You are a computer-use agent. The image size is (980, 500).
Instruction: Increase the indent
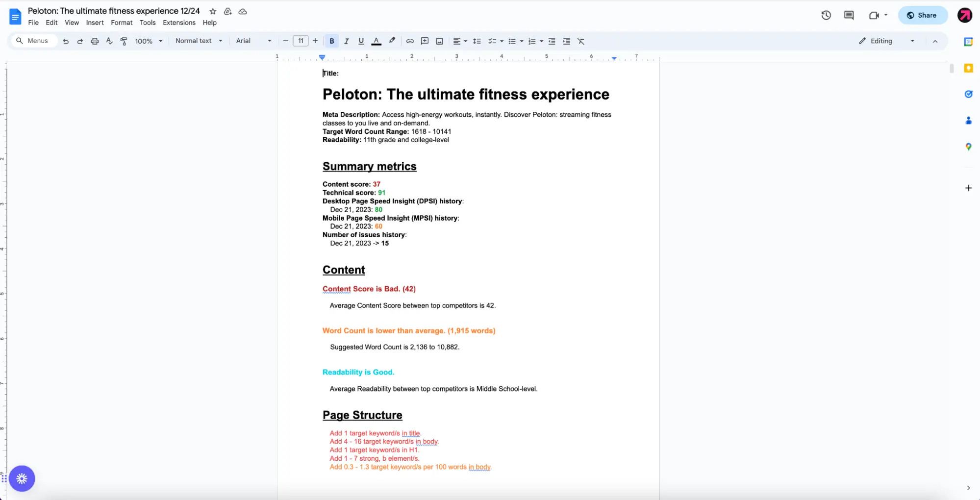pos(566,41)
